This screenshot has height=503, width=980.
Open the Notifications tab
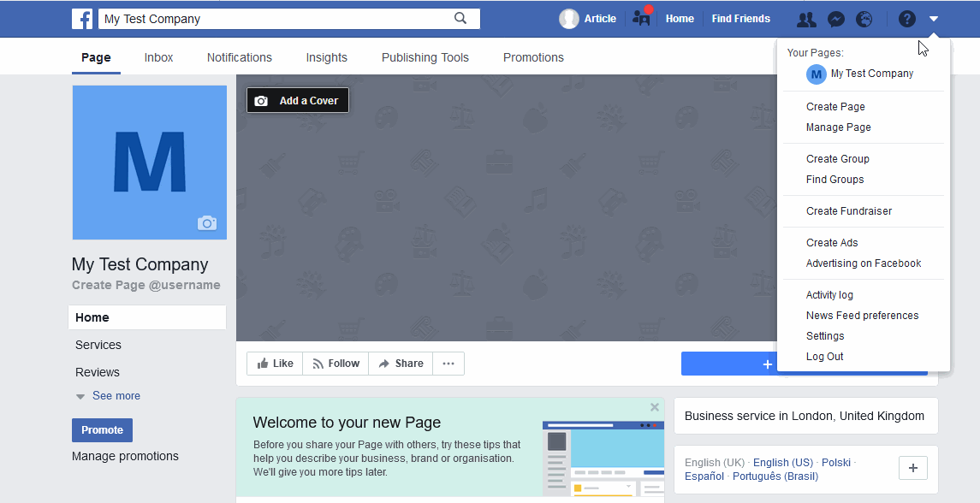pos(240,57)
